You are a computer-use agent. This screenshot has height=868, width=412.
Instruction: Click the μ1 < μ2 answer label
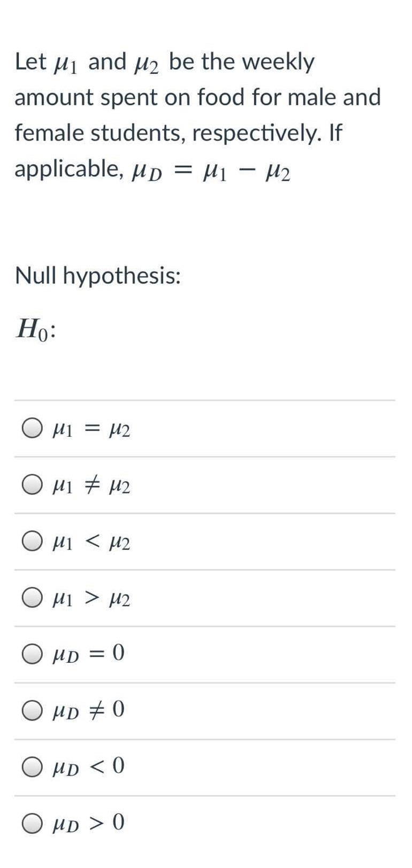[x=91, y=541]
